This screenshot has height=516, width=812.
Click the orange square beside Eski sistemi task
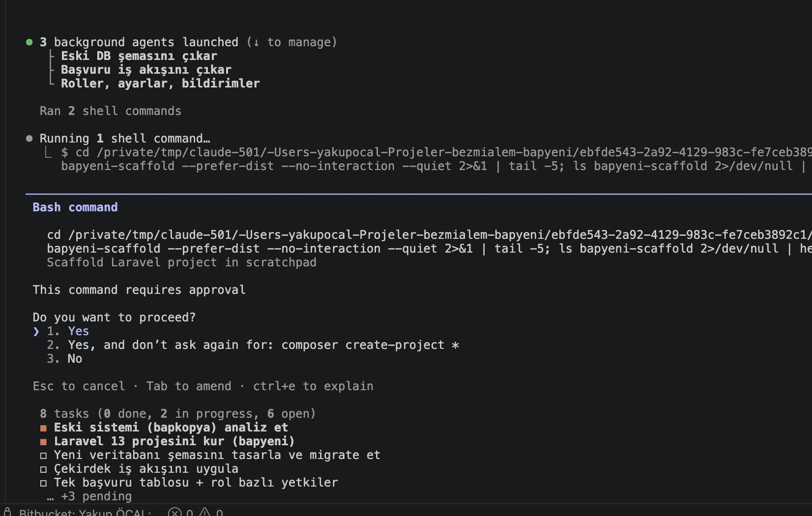[43, 428]
